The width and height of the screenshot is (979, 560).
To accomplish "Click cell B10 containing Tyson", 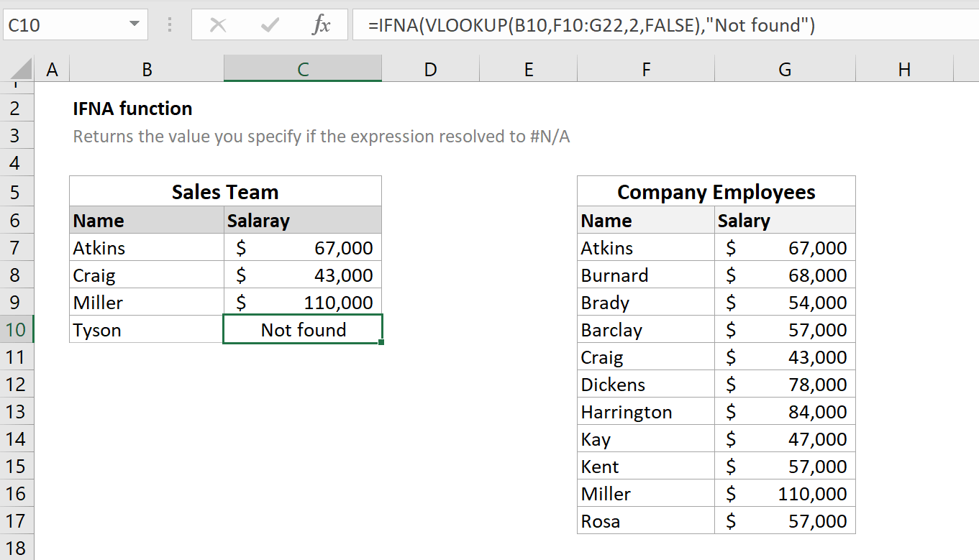I will click(146, 329).
